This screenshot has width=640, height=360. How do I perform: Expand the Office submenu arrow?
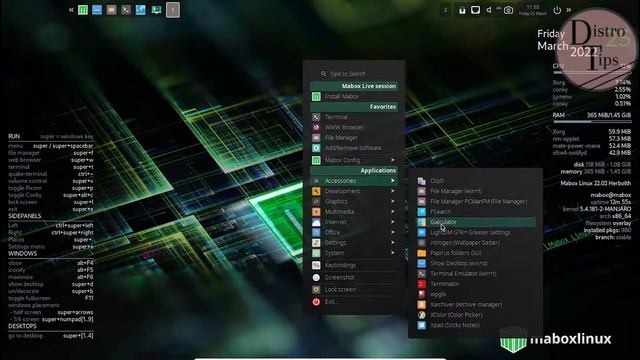click(x=393, y=232)
